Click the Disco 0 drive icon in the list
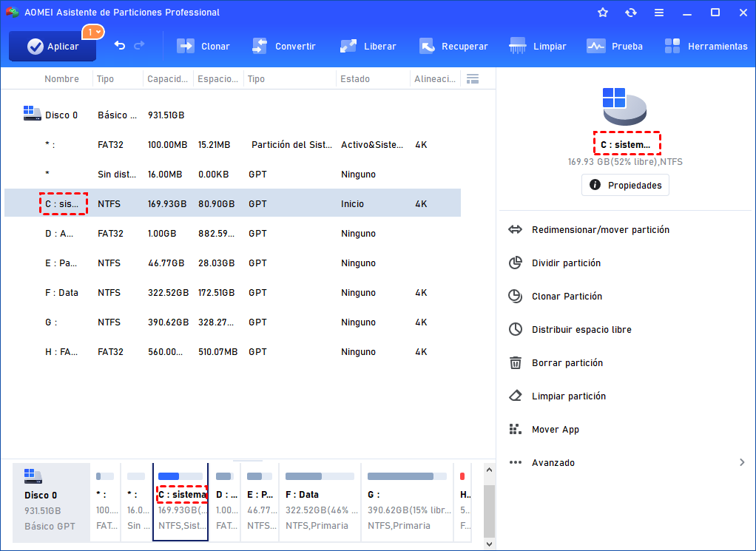The height and width of the screenshot is (551, 756). [x=33, y=113]
